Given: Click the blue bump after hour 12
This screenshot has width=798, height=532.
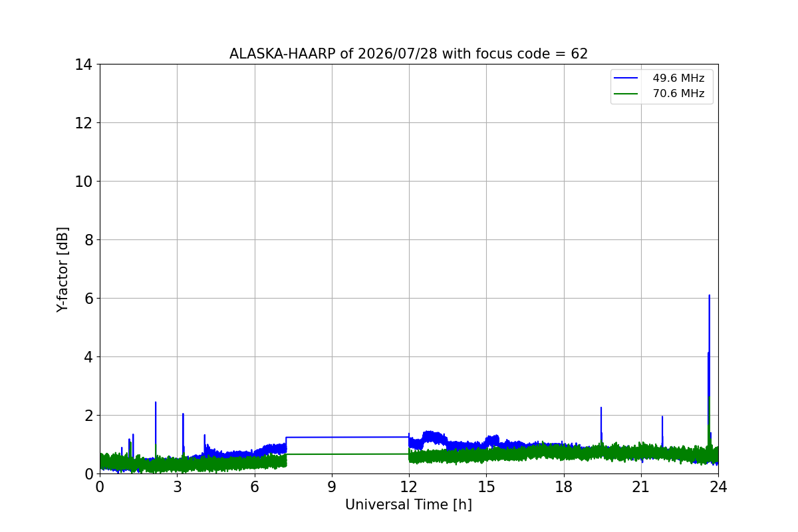Looking at the screenshot, I should click(x=433, y=438).
